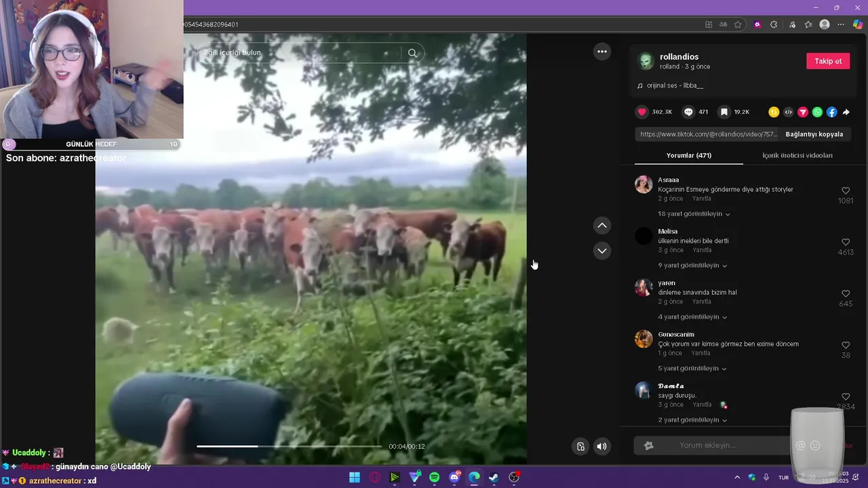Open Copilot in Edge
868x488 pixels.
click(x=858, y=24)
